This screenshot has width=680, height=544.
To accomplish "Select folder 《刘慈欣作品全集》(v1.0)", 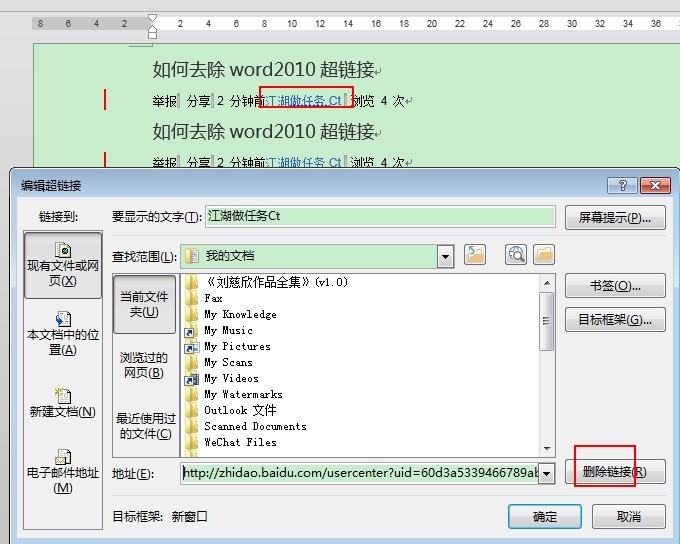I will tap(267, 282).
